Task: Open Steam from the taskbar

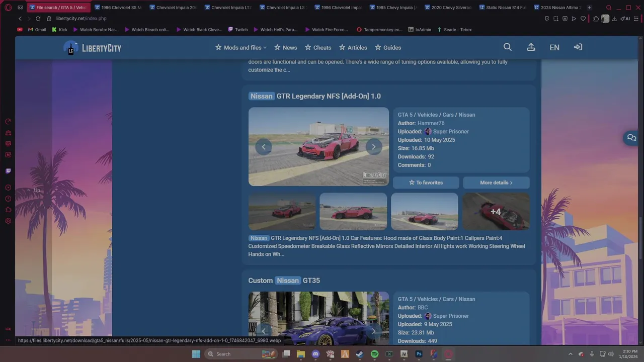Action: 360,354
